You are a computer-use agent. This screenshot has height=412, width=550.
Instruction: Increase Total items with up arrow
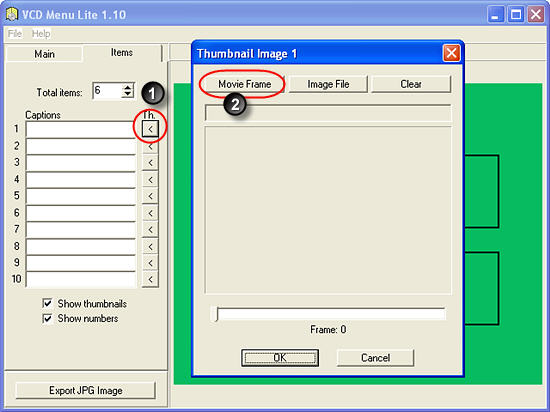coord(128,87)
